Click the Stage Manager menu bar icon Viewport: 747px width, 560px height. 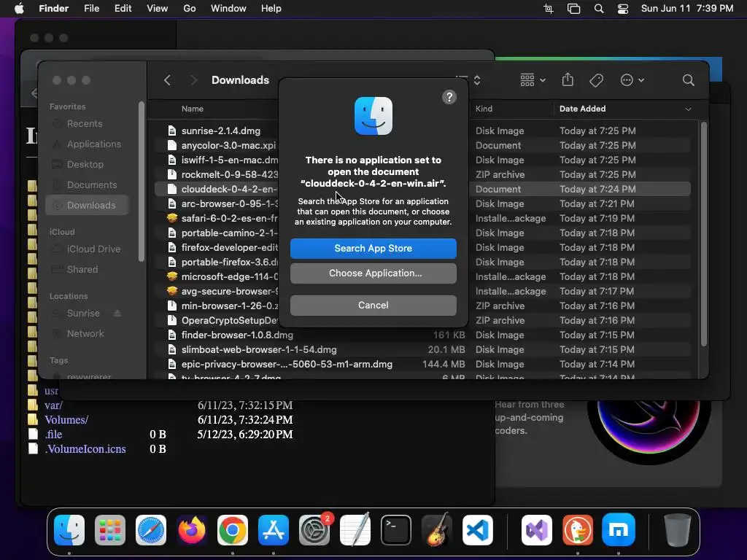[x=573, y=9]
